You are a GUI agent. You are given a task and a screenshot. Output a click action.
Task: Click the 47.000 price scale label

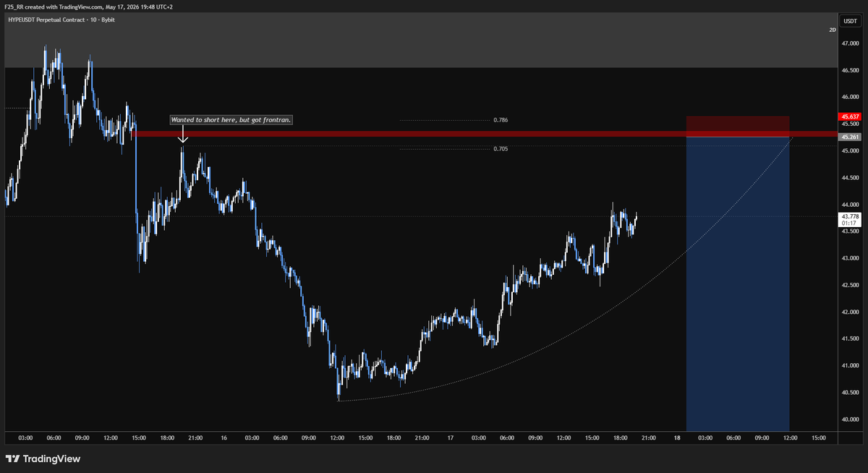[849, 43]
